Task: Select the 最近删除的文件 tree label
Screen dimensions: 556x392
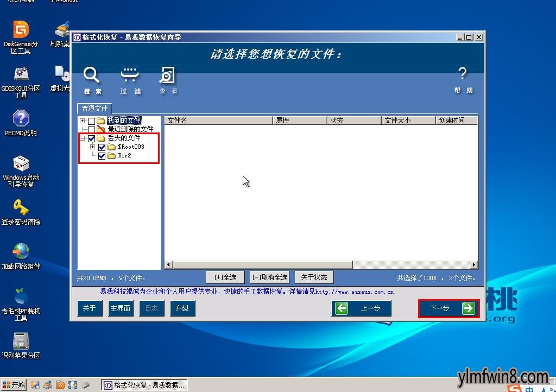Action: tap(130, 129)
